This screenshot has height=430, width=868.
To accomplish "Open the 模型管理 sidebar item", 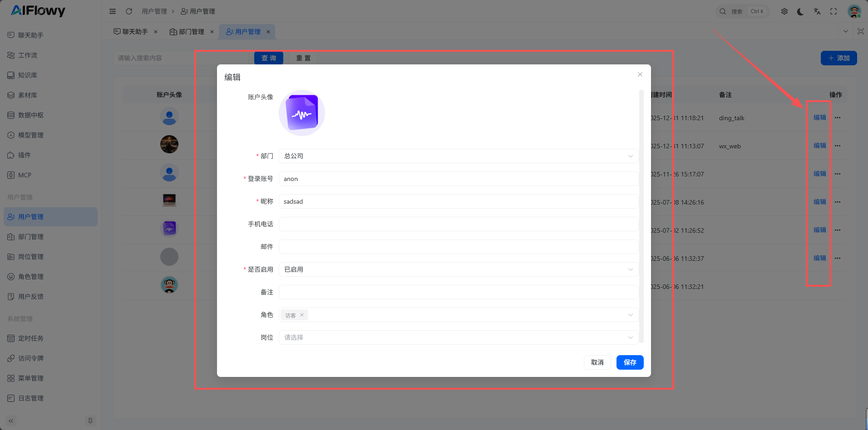I will [31, 135].
